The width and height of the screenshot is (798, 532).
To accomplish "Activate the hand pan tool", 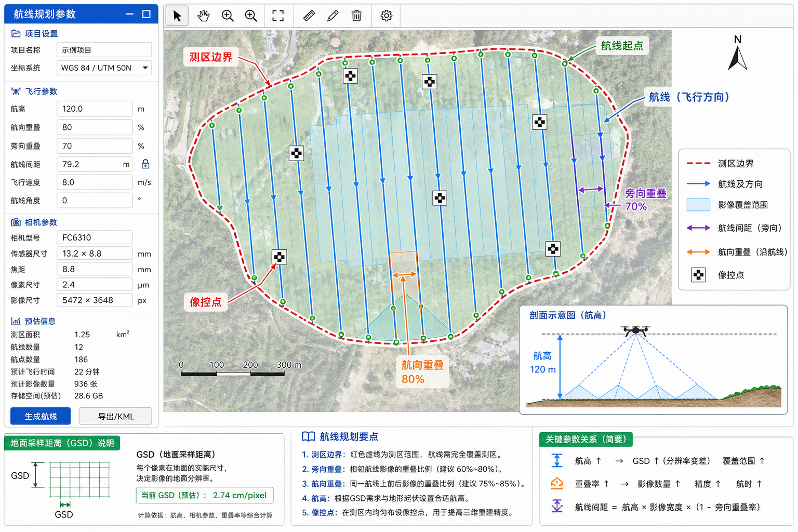I will click(203, 16).
